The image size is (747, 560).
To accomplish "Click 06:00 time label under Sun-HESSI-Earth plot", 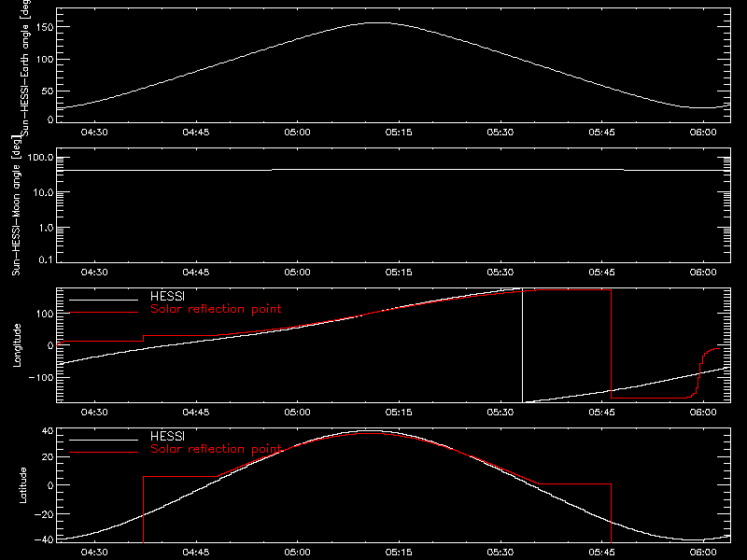I will point(703,133).
